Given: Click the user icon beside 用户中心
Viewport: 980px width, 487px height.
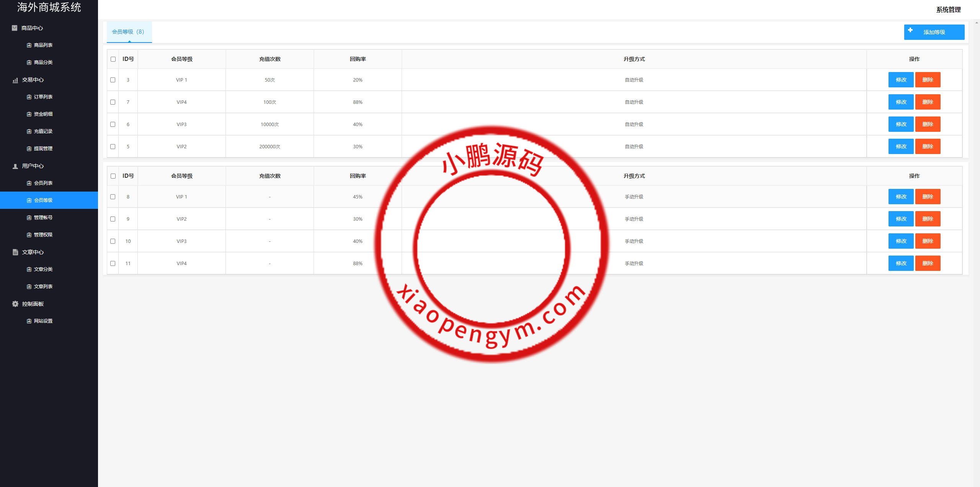Looking at the screenshot, I should coord(15,166).
